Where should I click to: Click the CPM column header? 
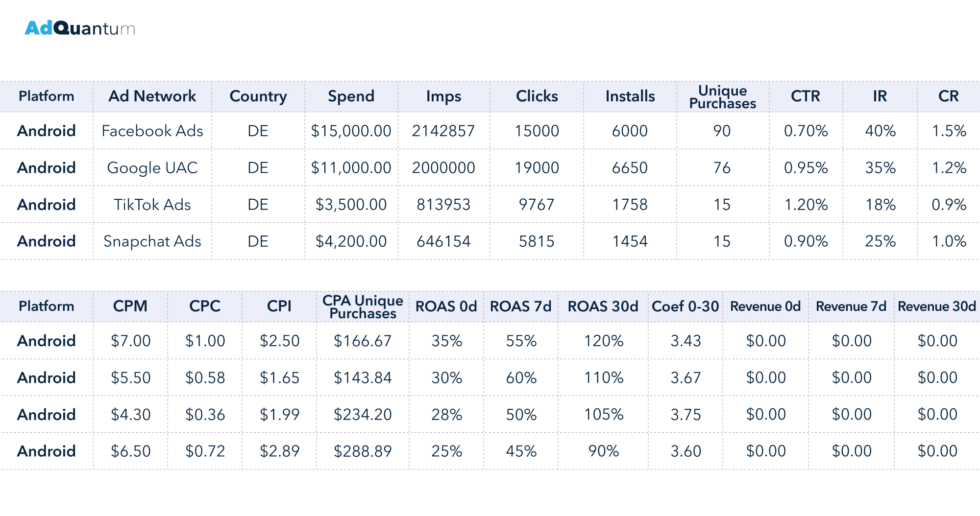click(130, 306)
